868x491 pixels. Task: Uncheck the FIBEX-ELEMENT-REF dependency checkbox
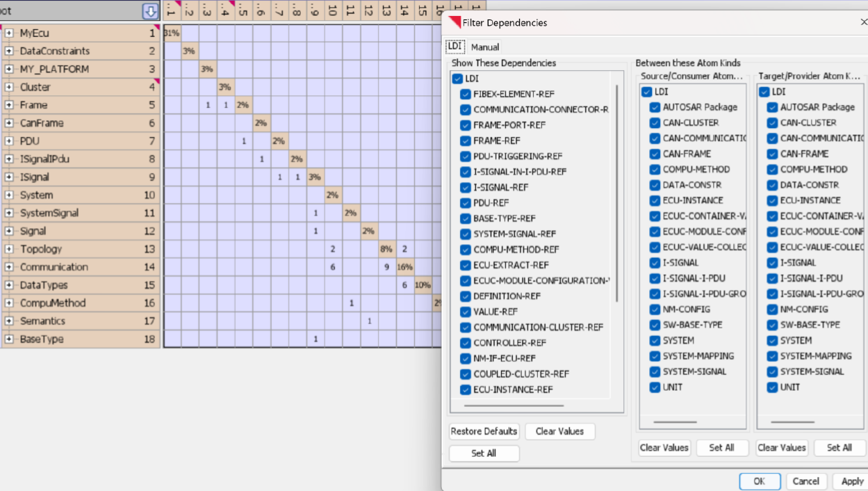(466, 94)
